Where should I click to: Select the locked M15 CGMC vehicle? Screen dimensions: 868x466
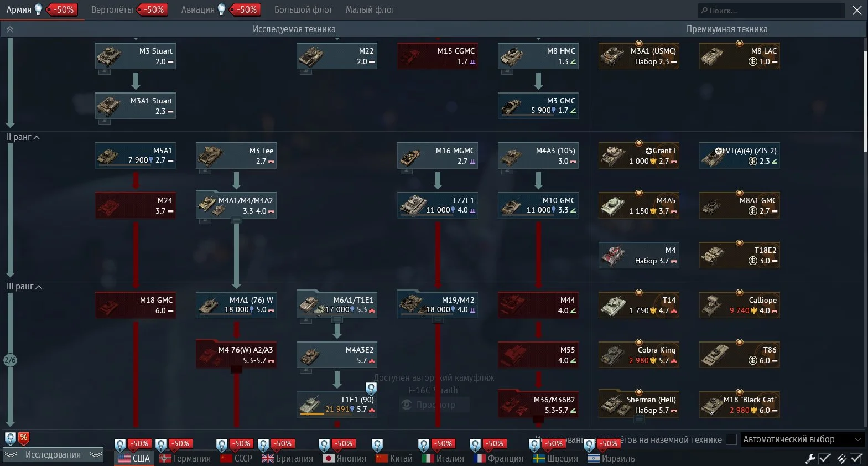(x=438, y=56)
